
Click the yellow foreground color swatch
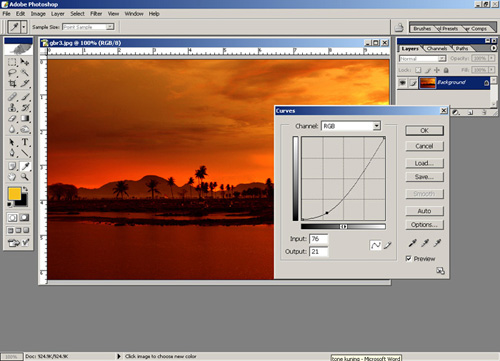[x=14, y=193]
